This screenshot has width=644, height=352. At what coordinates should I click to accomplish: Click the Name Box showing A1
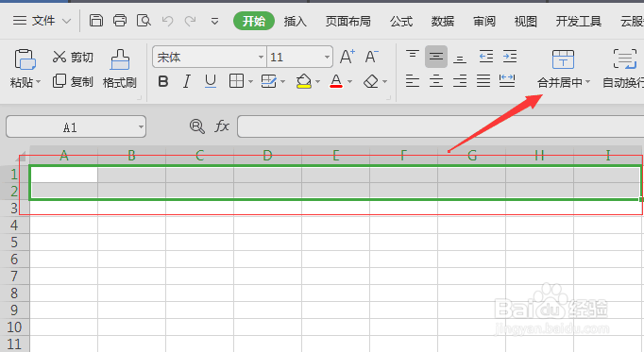click(70, 127)
